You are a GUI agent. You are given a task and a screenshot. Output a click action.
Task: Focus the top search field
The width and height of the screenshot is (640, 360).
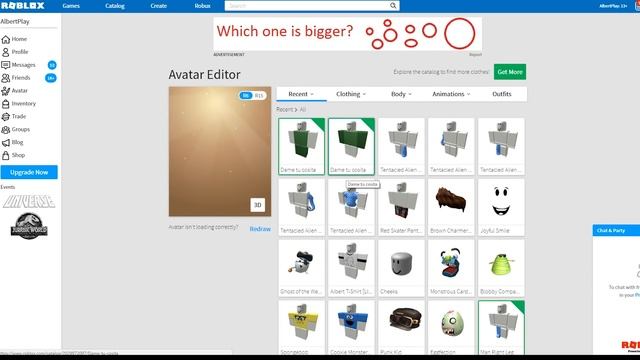click(312, 6)
